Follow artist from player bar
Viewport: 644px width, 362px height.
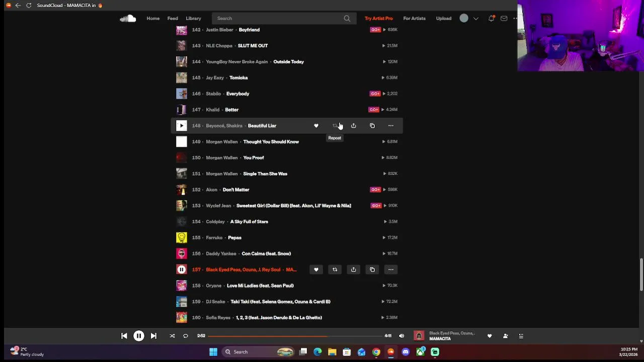pos(506,336)
